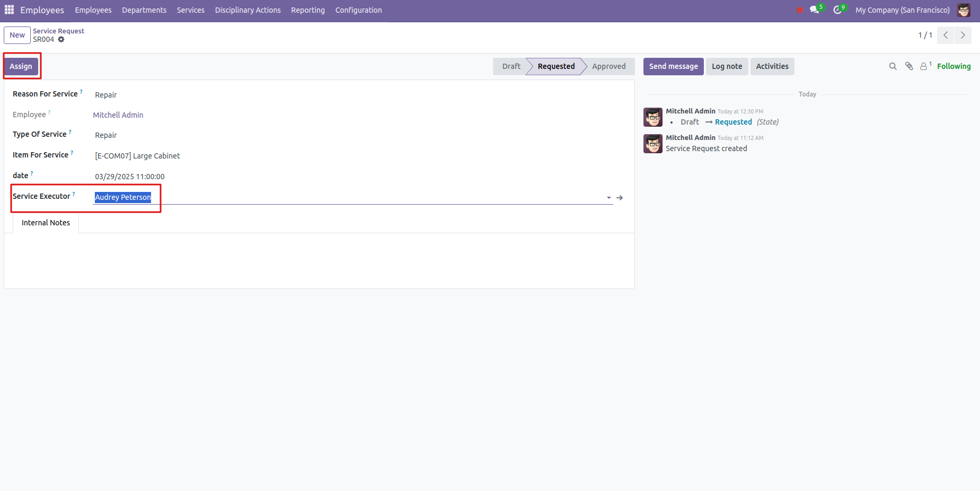Open the Mitchell Admin employee link
Screen dimensions: 980x491
pos(118,115)
